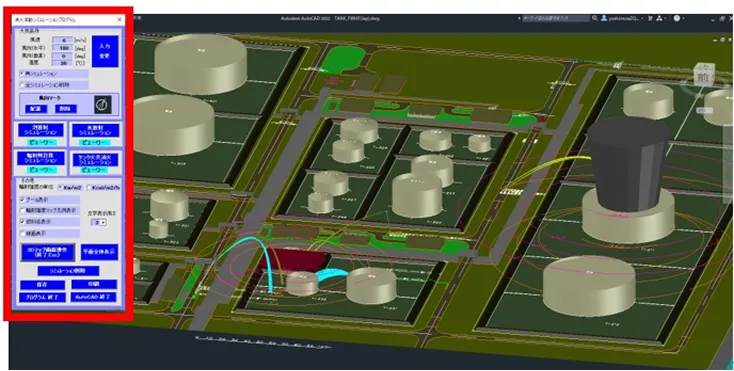Click the AutoCAD keyword search box
Viewport: 734px width, 371px height.
pyautogui.click(x=556, y=18)
